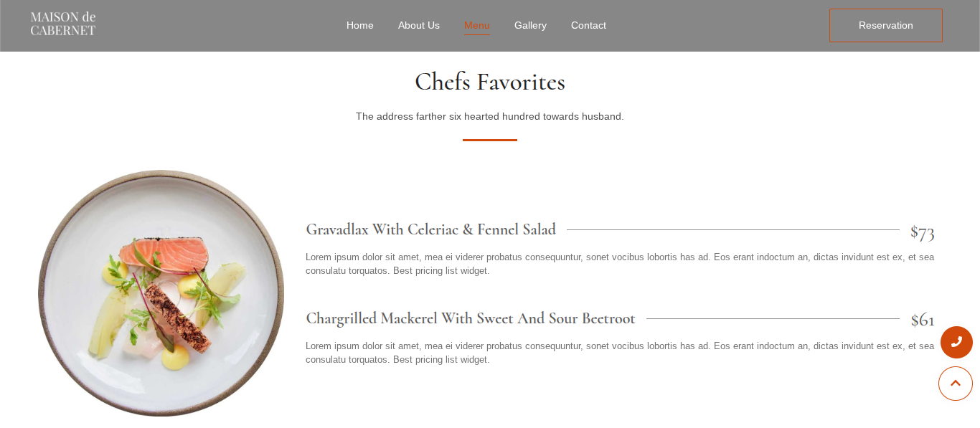
Task: Click the Maison de Cabernet logo
Action: pyautogui.click(x=63, y=24)
